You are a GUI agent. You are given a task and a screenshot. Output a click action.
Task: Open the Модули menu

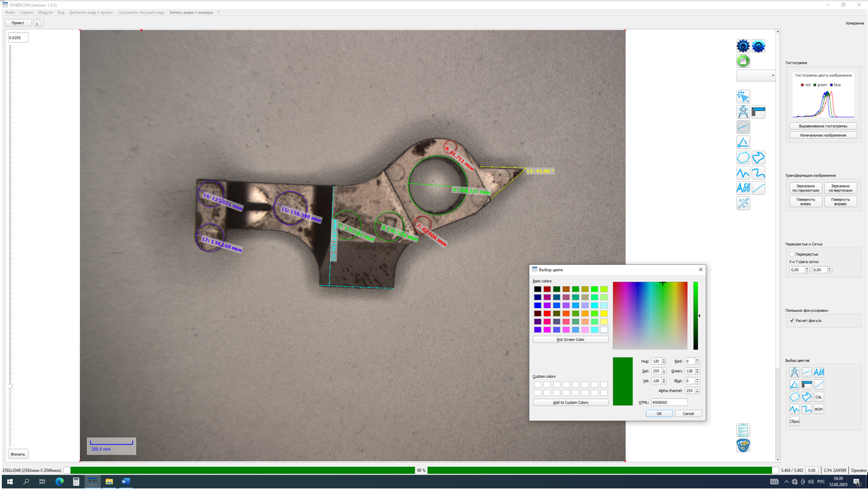(x=45, y=12)
